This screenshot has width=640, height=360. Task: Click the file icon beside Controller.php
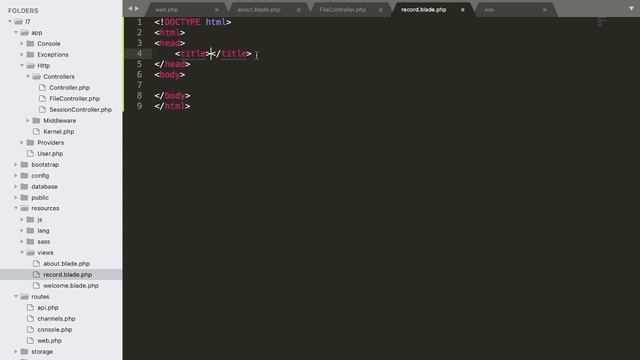click(x=42, y=87)
